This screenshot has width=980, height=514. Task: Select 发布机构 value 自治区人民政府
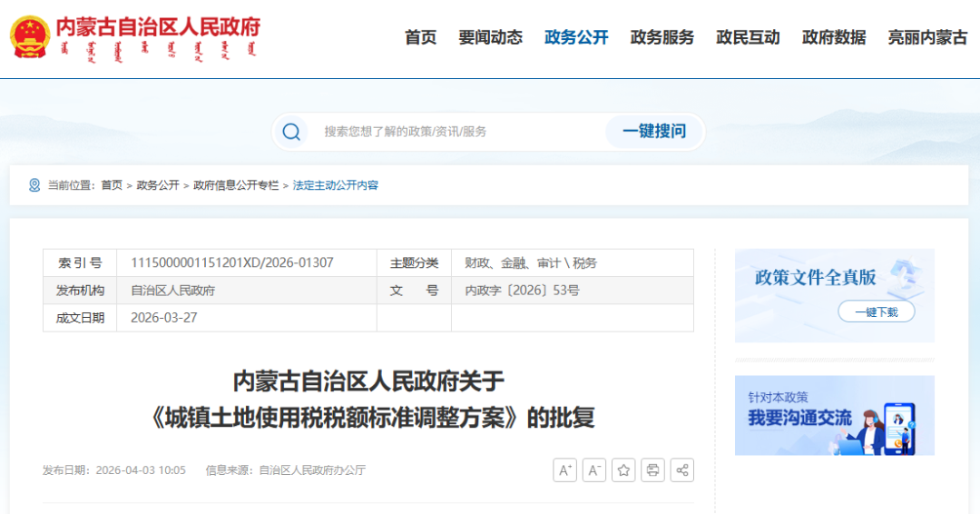(x=172, y=290)
